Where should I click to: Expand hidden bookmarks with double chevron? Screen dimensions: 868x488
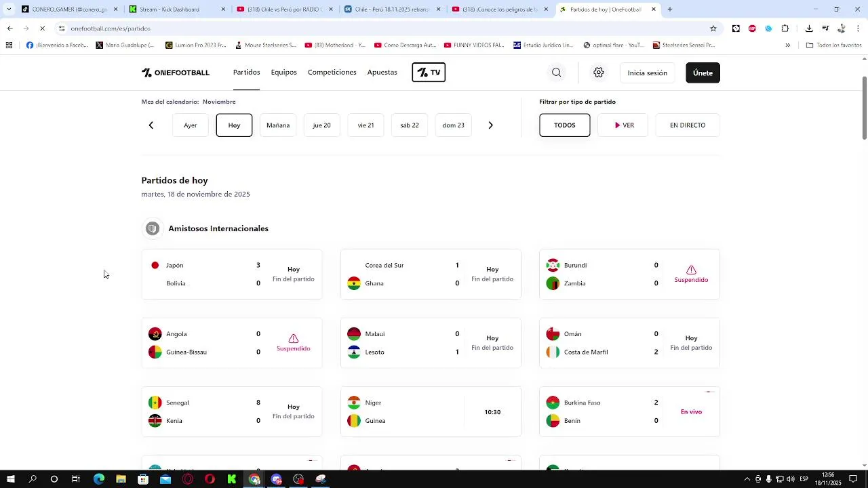click(787, 45)
